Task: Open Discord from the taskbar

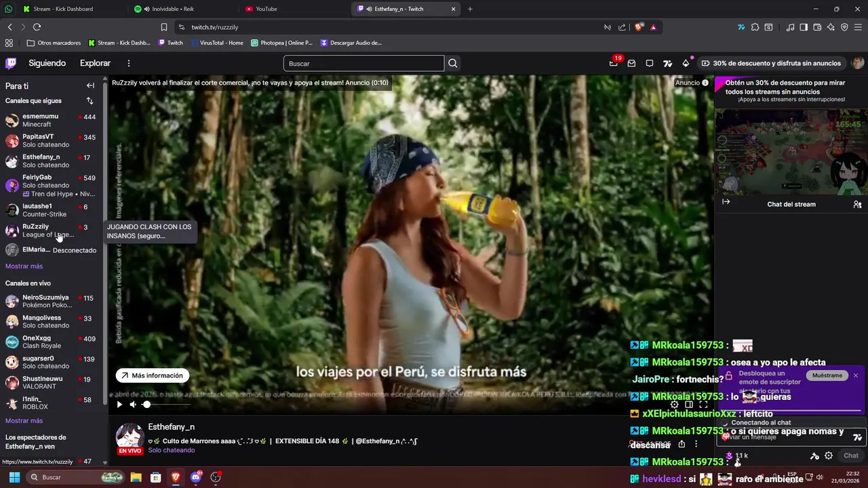Action: pos(196,477)
